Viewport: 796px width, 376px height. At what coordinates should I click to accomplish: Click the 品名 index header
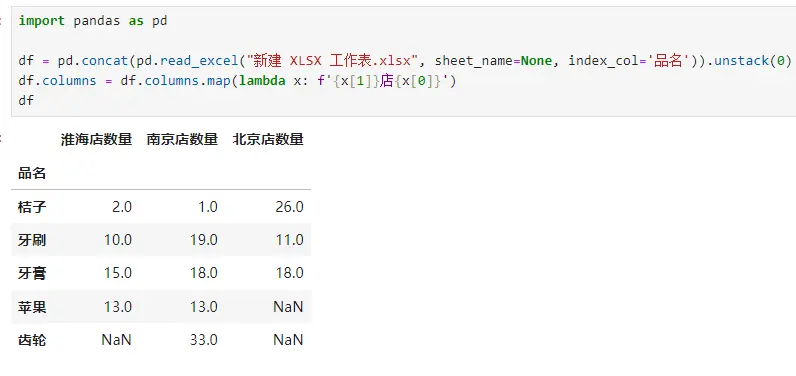(32, 174)
